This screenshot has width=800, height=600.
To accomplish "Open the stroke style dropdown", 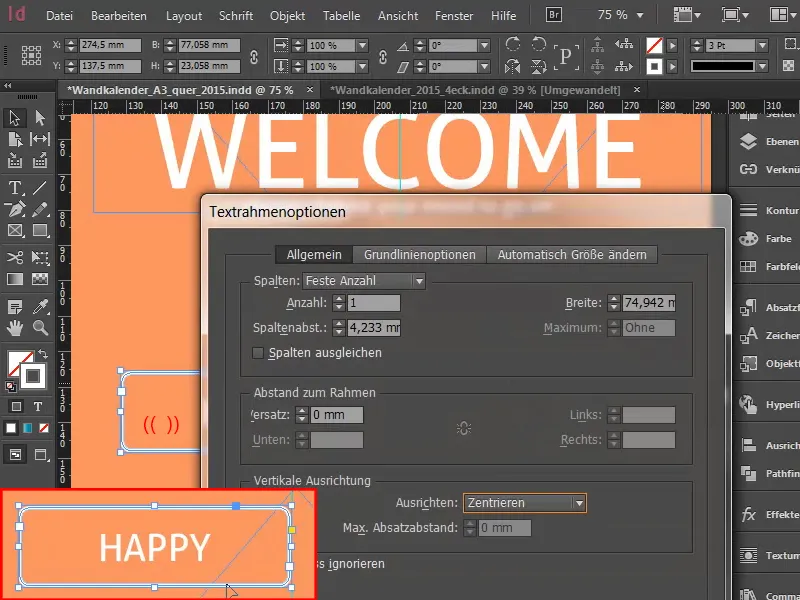I will (762, 66).
